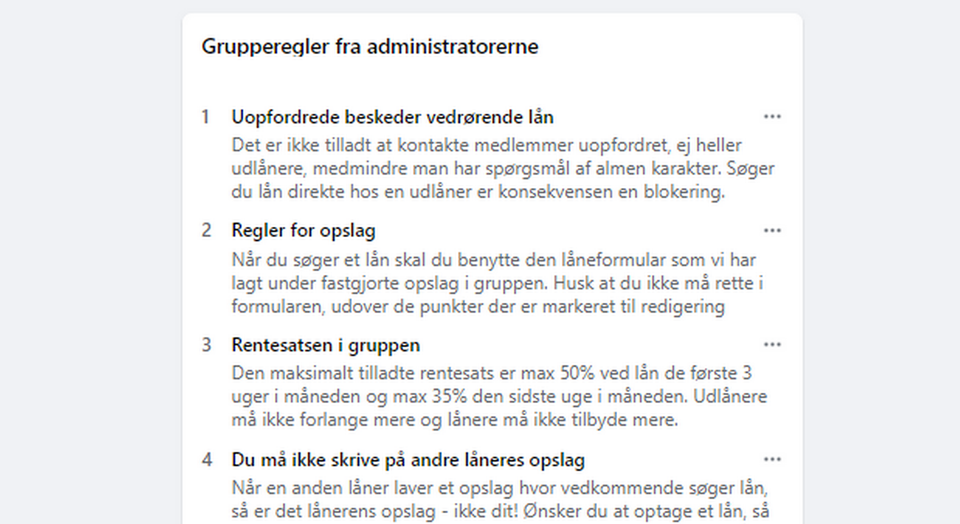Viewport: 960px width, 524px height.
Task: Click rule title Uopfordrede beskeder vedrørende lån
Action: click(392, 117)
